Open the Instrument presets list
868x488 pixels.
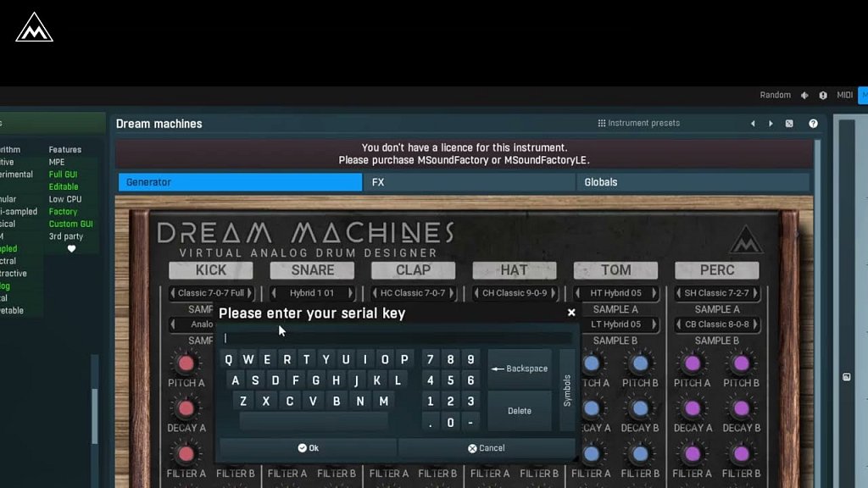pos(638,124)
